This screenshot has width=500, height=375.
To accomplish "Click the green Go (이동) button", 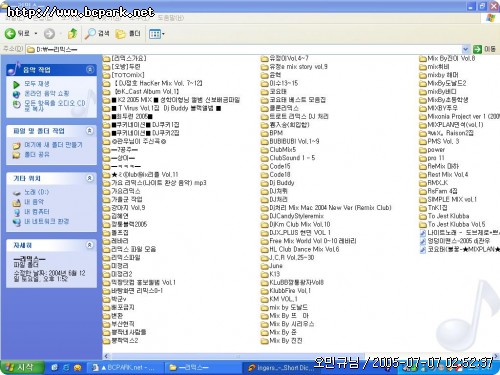I will [484, 49].
